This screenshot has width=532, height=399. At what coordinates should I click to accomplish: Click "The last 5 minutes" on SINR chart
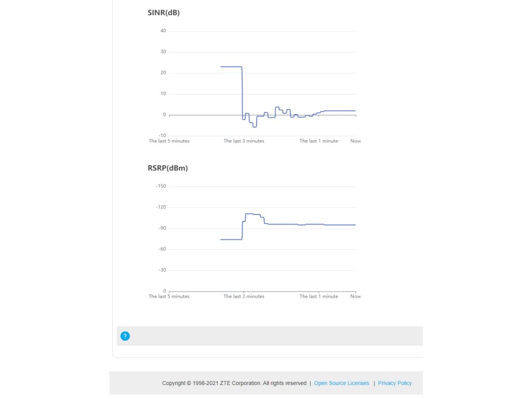pos(169,141)
